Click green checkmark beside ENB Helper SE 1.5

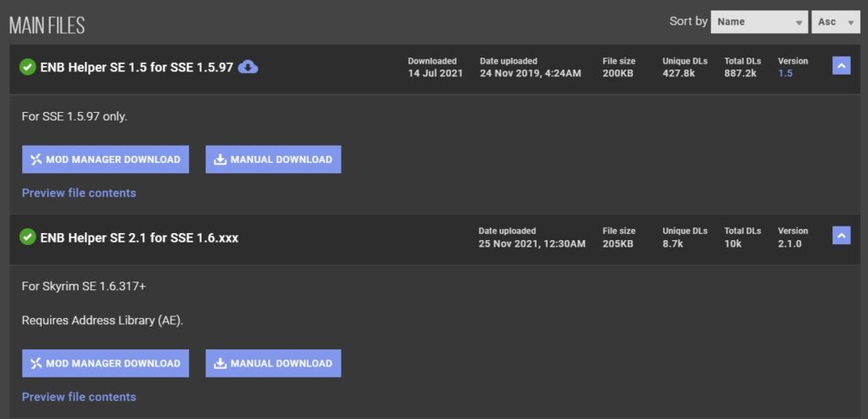pyautogui.click(x=28, y=68)
